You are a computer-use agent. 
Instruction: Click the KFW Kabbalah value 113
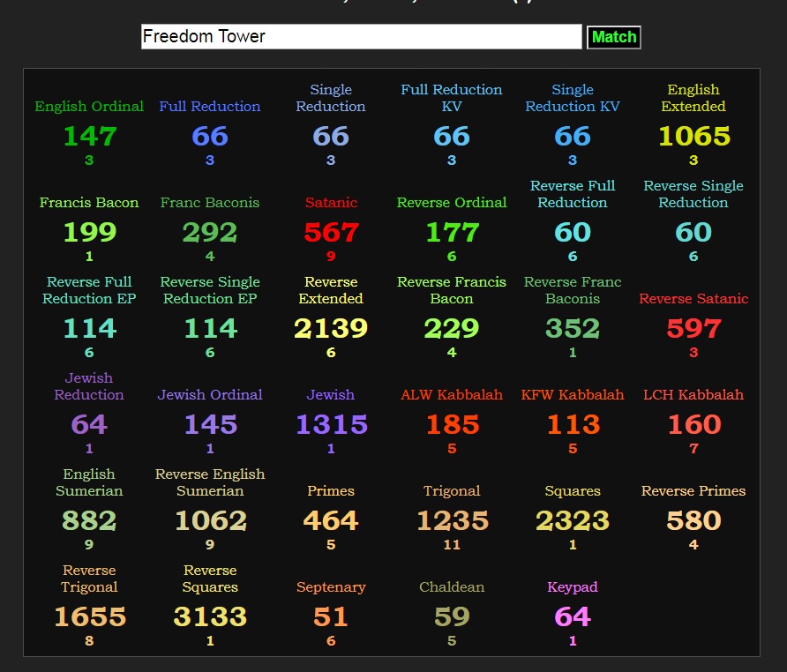click(573, 424)
